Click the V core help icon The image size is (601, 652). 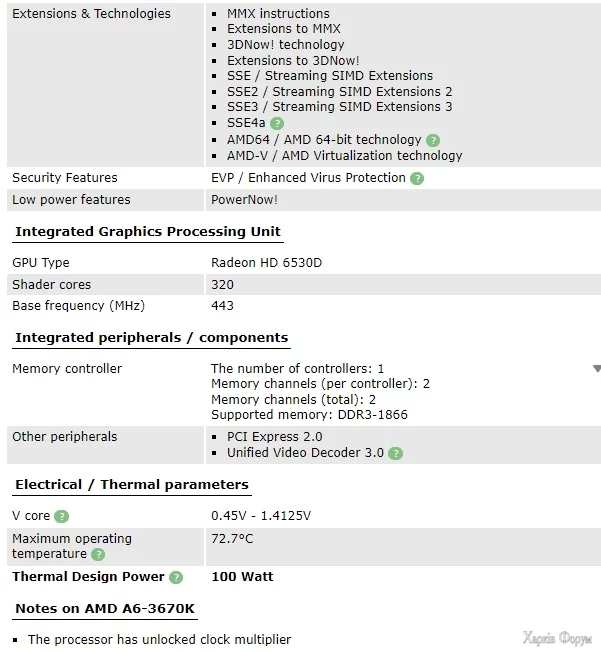62,516
